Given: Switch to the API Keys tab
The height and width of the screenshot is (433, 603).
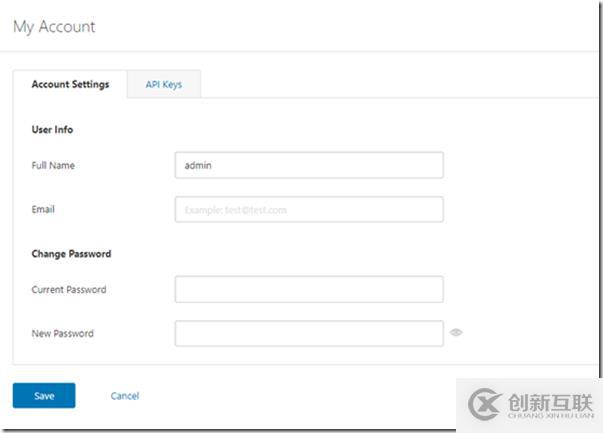Looking at the screenshot, I should [x=164, y=85].
